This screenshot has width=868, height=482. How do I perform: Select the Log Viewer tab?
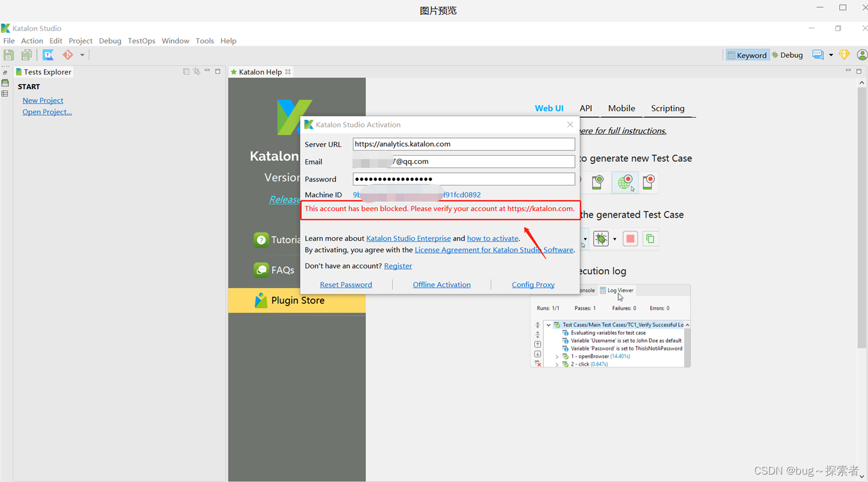point(616,290)
